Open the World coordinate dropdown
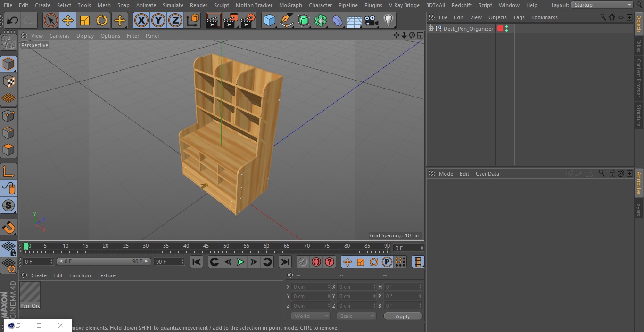This screenshot has width=644, height=332. click(x=311, y=316)
